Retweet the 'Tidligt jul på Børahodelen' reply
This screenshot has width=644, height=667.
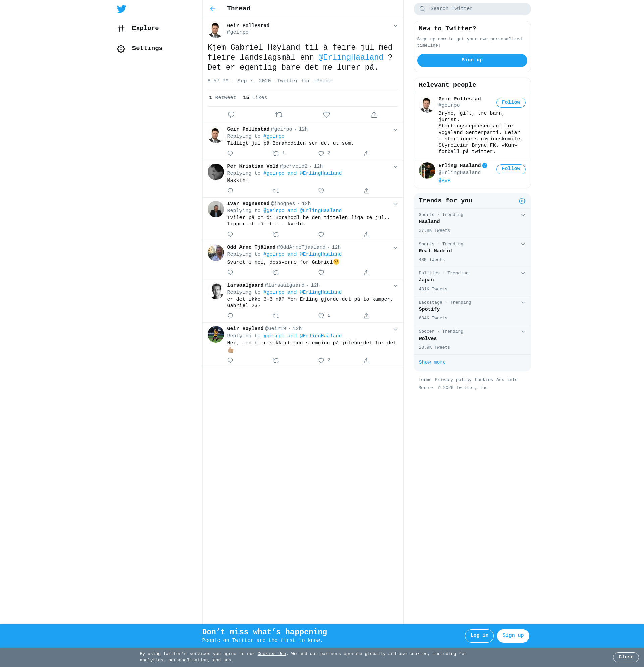tap(276, 153)
